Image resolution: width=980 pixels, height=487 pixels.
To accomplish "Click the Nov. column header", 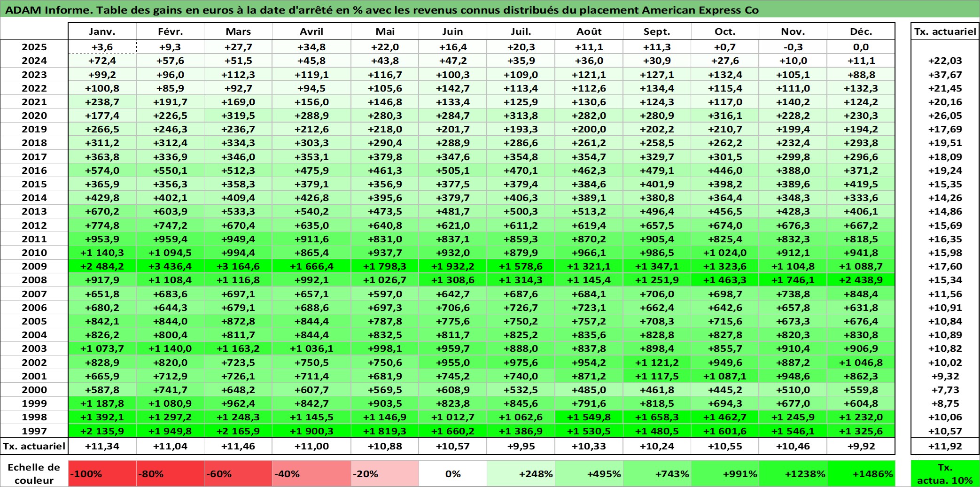I will [793, 31].
